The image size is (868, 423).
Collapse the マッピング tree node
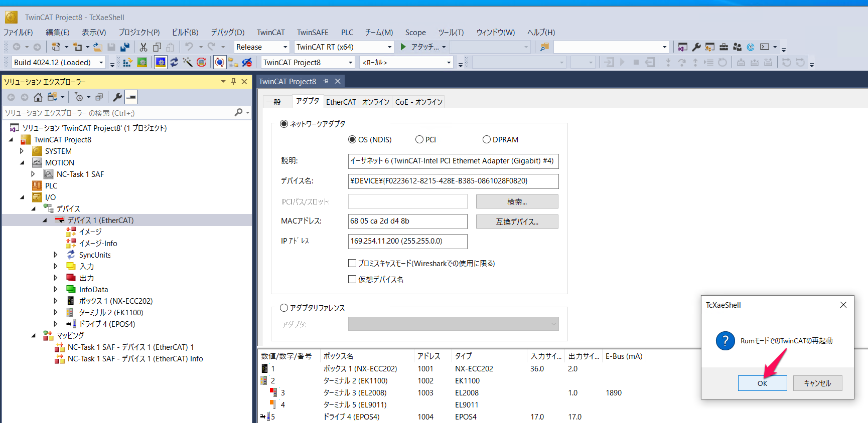pyautogui.click(x=34, y=335)
